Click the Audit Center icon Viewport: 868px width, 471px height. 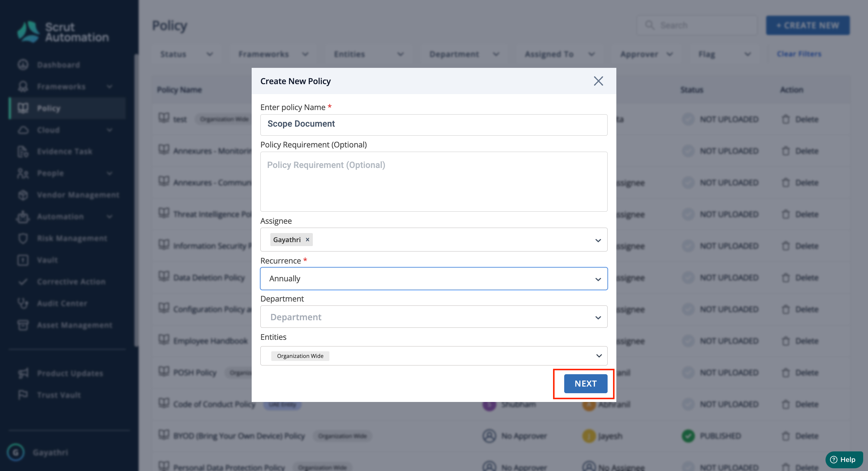tap(23, 303)
